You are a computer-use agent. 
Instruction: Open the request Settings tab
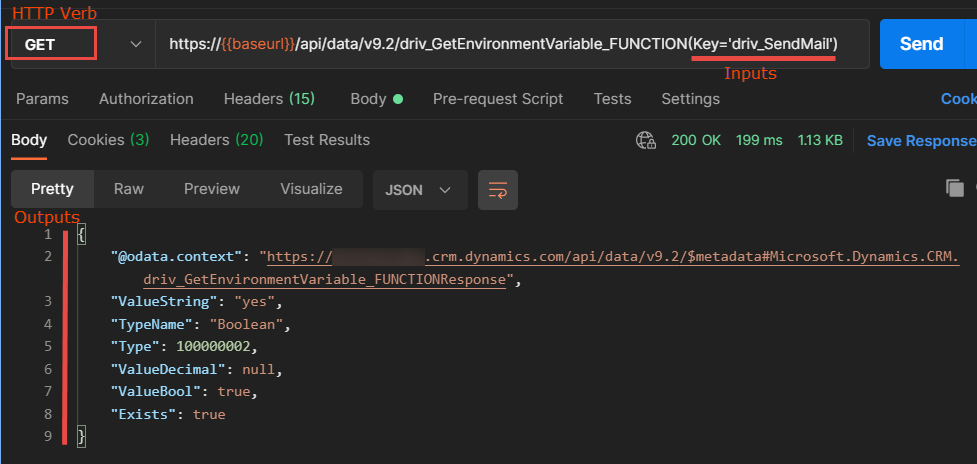click(x=690, y=99)
